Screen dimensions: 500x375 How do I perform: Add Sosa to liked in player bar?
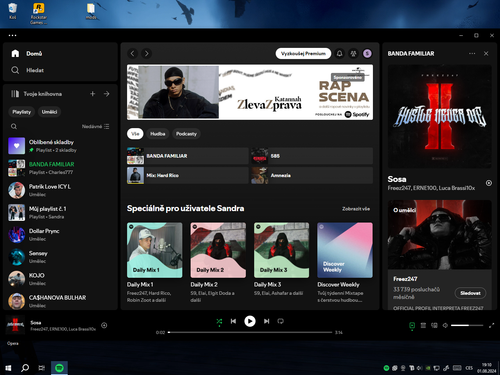coord(104,325)
